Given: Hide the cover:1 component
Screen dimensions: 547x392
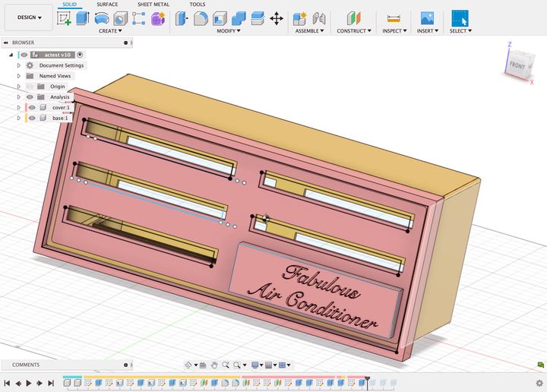Looking at the screenshot, I should tap(32, 108).
